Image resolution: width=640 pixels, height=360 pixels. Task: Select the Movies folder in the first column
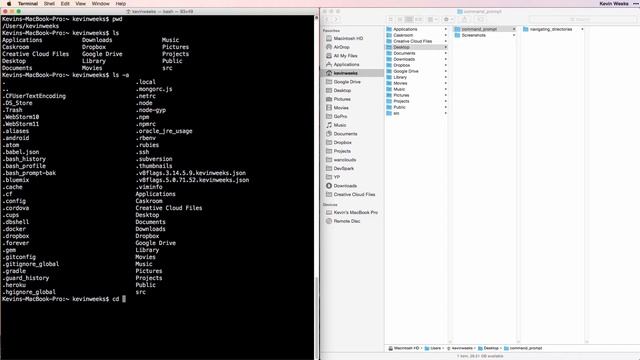click(417, 83)
